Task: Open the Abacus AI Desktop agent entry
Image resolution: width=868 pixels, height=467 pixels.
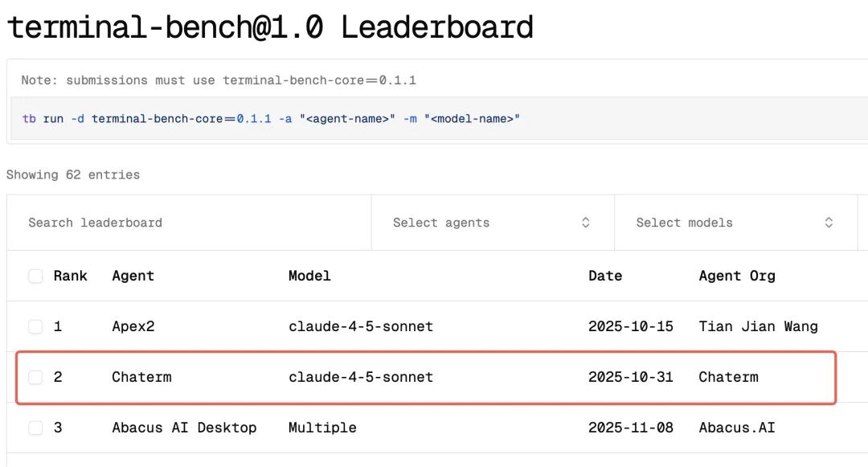Action: (184, 428)
